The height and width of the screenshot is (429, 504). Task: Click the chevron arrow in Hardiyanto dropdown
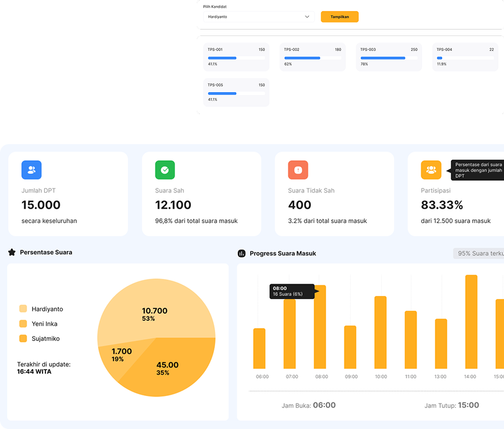[307, 17]
